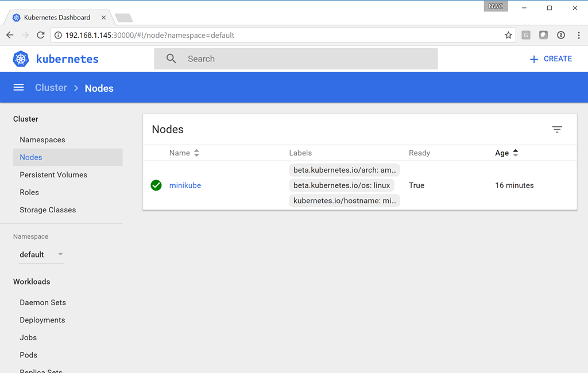Click the browser back arrow

[10, 35]
